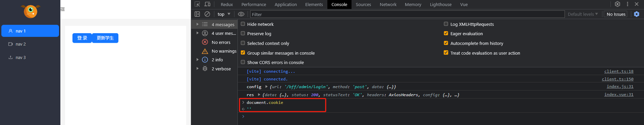This screenshot has width=644, height=125.
Task: Enable Show CORS errors in console
Action: coord(243,62)
